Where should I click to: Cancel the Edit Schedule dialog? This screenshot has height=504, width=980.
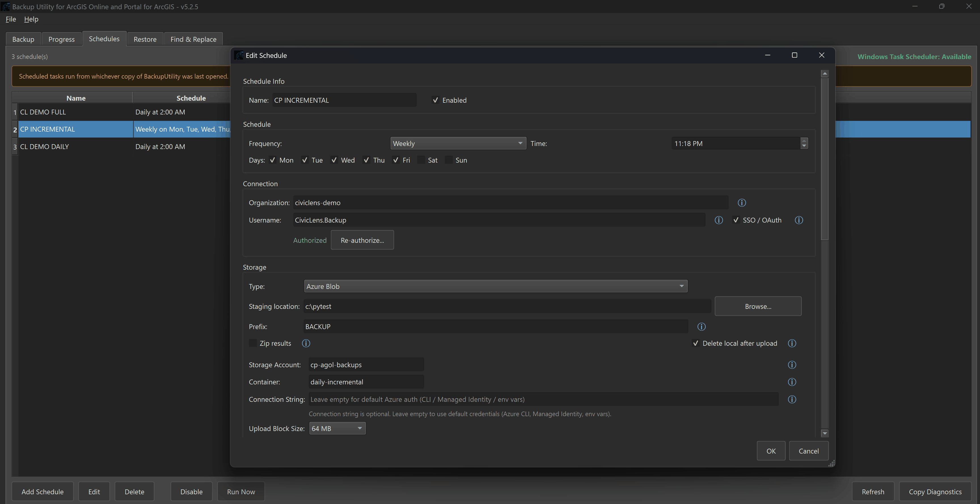(808, 451)
